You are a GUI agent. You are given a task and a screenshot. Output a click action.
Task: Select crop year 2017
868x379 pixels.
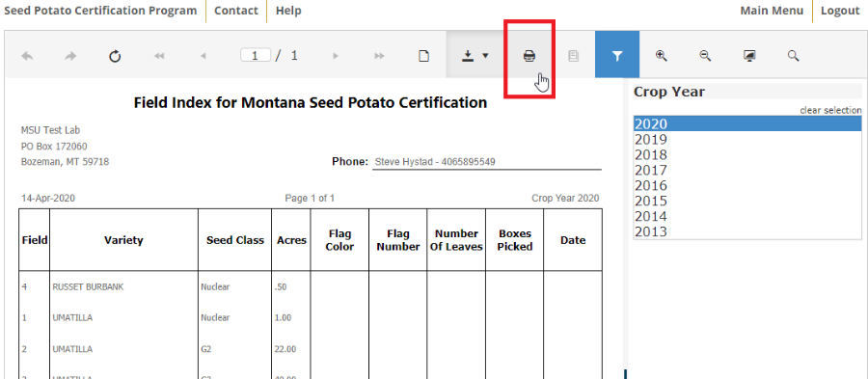(x=747, y=171)
